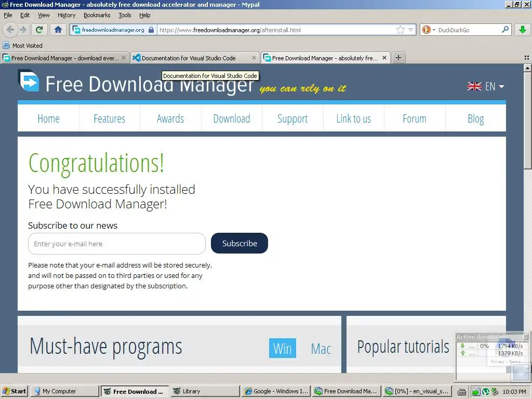Click the 1379 KB/s upload speed text

click(x=510, y=353)
